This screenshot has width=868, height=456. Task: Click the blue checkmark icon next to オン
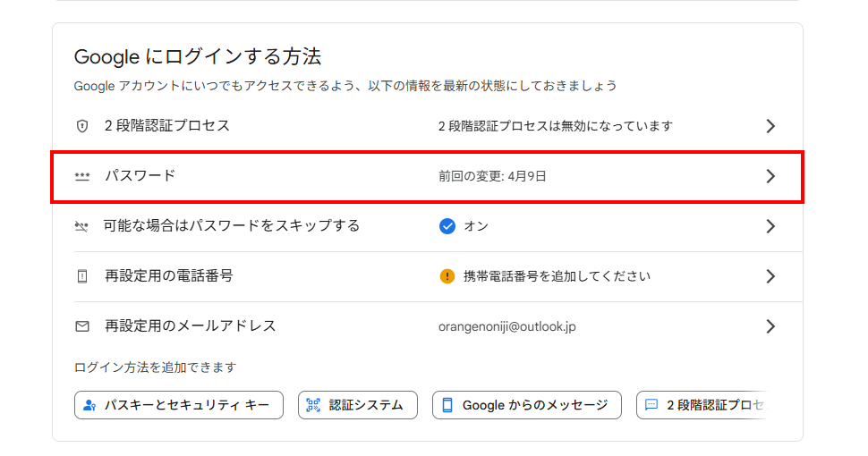pyautogui.click(x=447, y=226)
